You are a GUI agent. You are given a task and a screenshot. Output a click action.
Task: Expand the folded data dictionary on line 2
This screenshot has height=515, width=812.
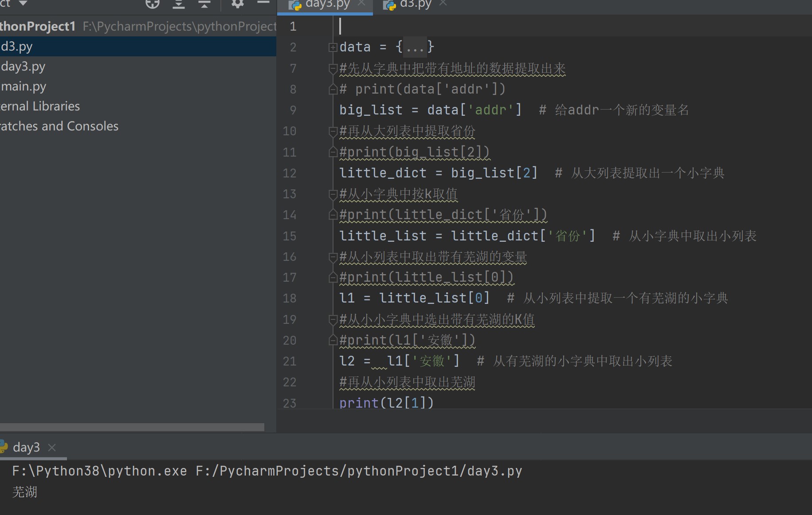point(333,47)
